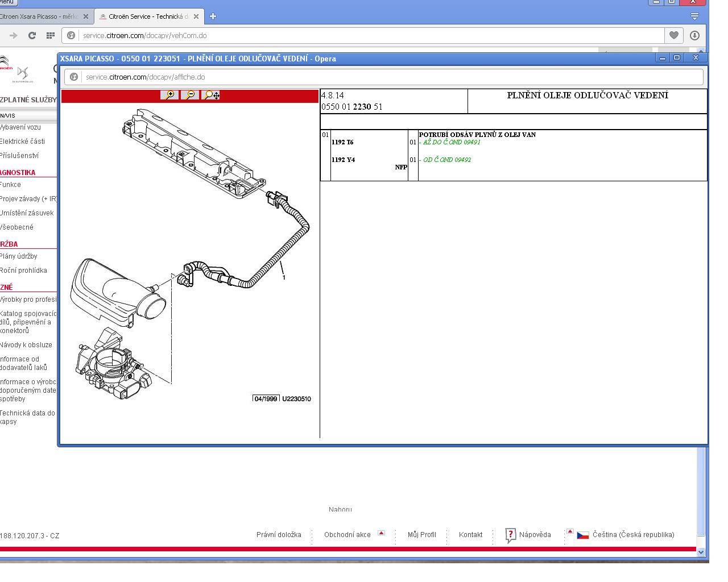Open the help question-mark icon
This screenshot has height=582, width=728.
click(x=510, y=535)
